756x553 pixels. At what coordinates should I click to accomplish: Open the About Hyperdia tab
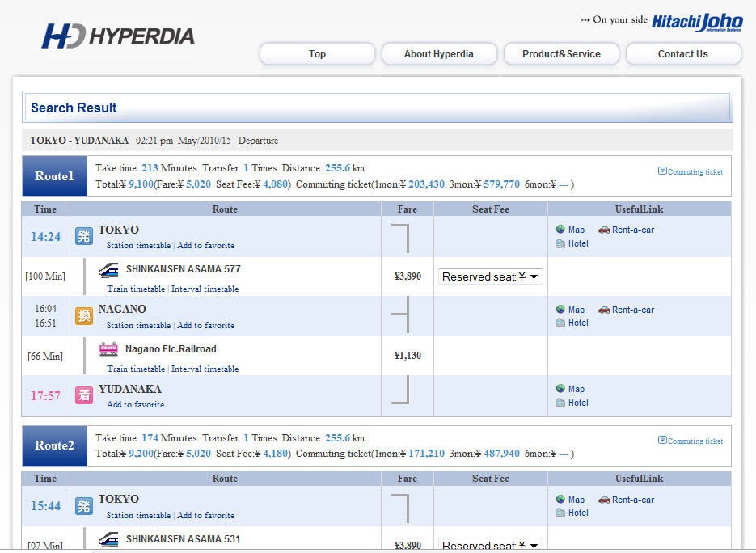[439, 54]
